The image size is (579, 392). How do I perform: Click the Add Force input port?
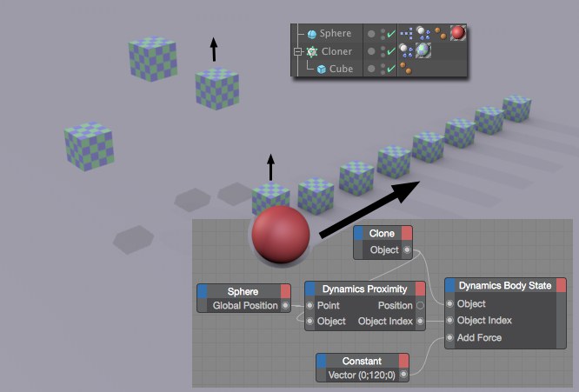[449, 337]
